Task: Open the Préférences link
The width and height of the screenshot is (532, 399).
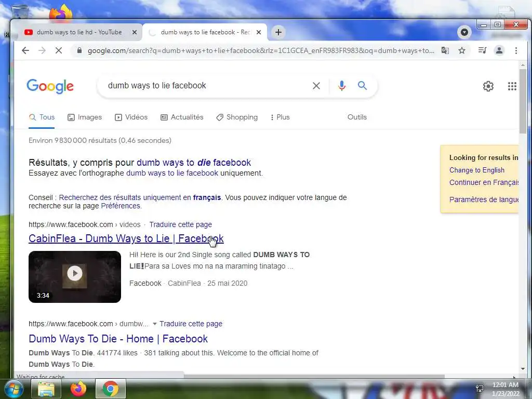Action: click(121, 206)
